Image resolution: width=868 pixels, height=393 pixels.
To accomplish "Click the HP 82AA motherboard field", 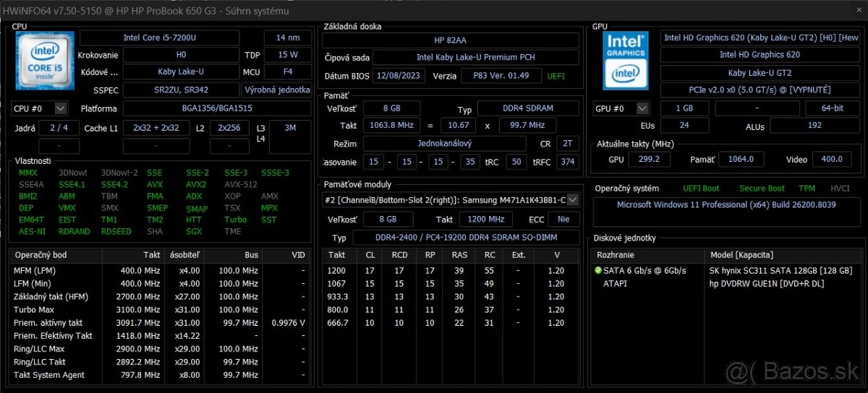I will coord(450,40).
